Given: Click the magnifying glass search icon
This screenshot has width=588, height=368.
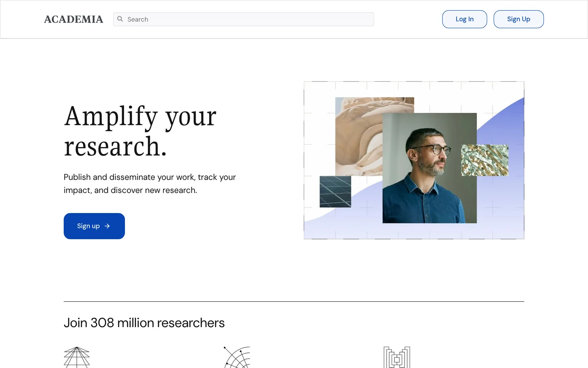Looking at the screenshot, I should (x=120, y=19).
